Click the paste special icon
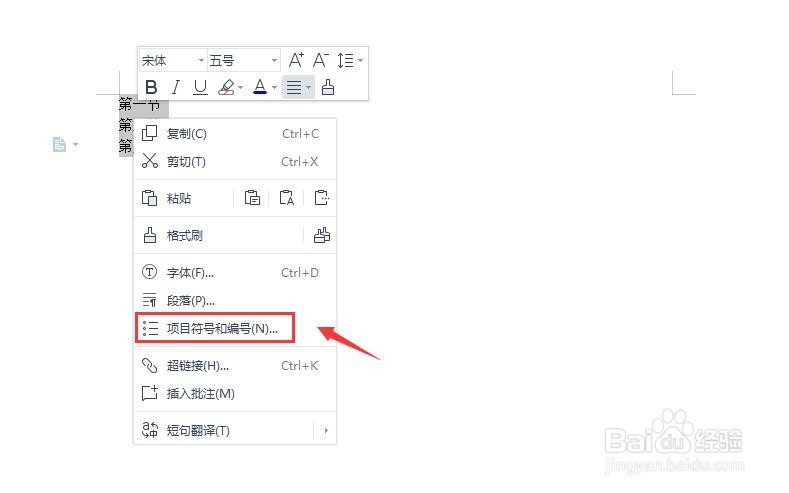 [322, 198]
